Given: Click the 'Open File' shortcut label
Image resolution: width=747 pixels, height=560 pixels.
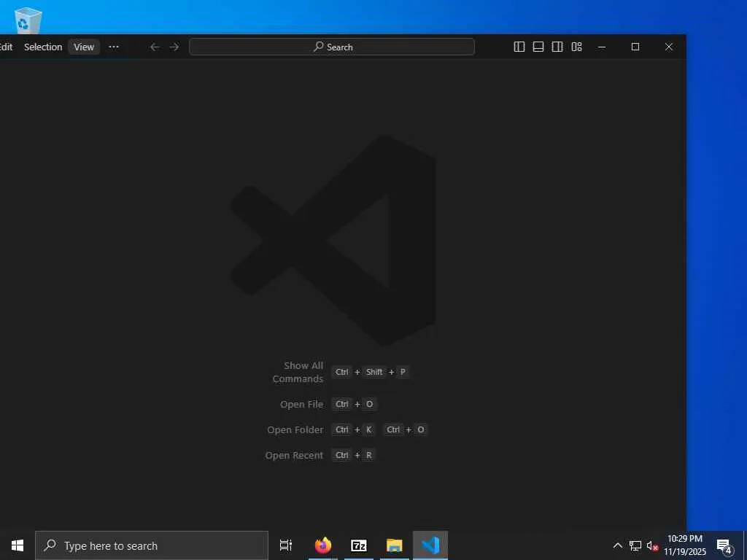Looking at the screenshot, I should pyautogui.click(x=301, y=404).
